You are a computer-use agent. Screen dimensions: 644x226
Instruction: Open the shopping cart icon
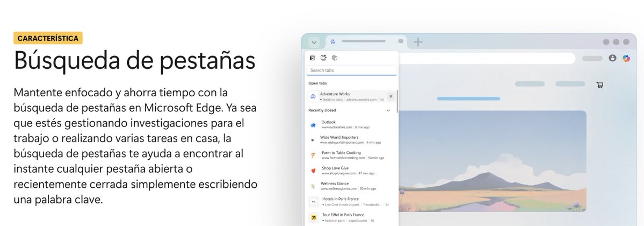point(599,85)
